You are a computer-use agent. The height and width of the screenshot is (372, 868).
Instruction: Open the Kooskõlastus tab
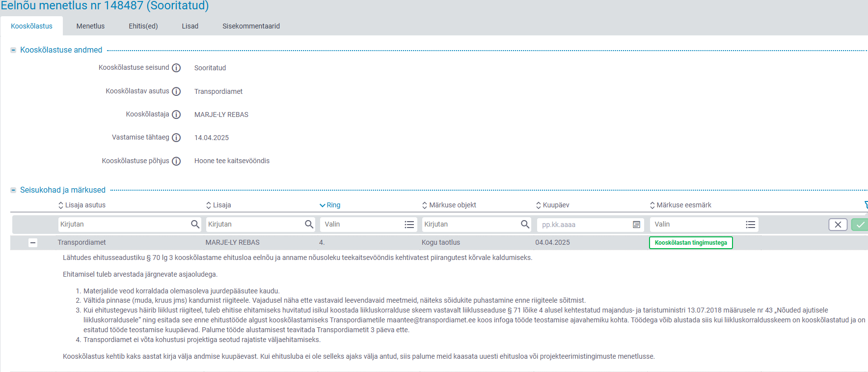point(31,26)
